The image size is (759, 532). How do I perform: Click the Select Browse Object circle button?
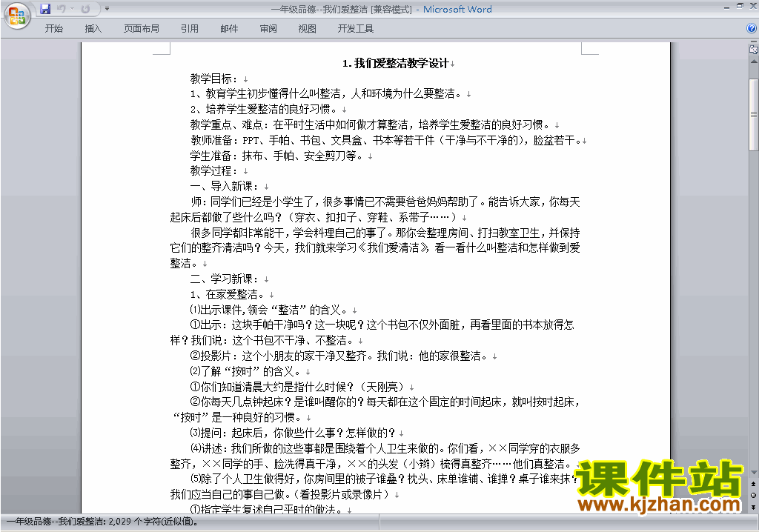point(753,495)
